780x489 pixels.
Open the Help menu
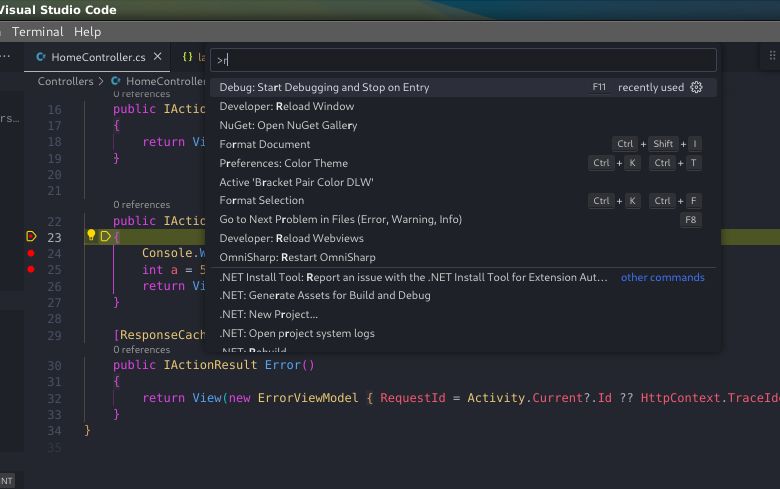(x=88, y=32)
